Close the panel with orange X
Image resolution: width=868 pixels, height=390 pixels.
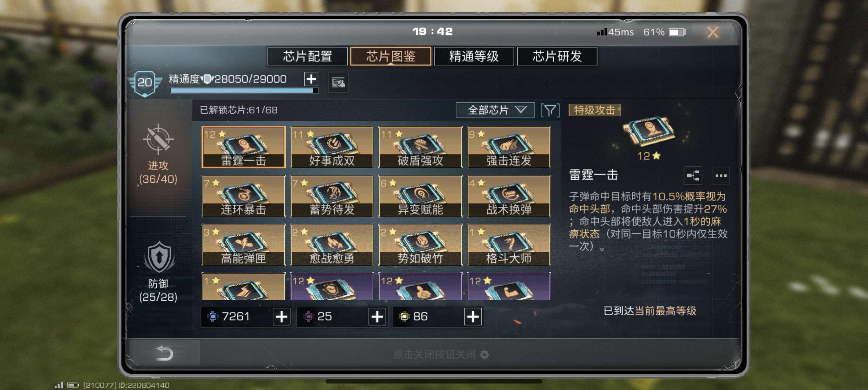point(712,32)
